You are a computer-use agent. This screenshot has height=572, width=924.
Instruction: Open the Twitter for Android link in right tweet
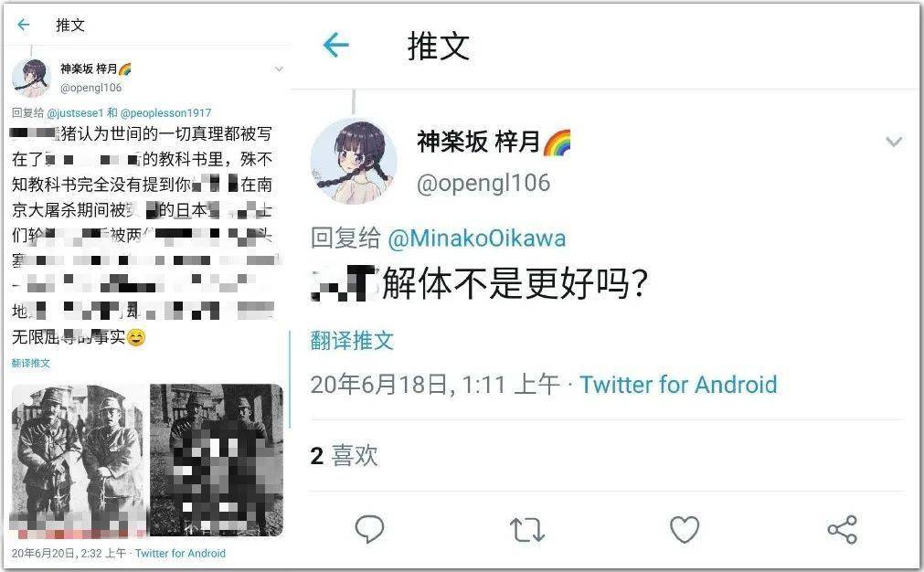pos(678,385)
